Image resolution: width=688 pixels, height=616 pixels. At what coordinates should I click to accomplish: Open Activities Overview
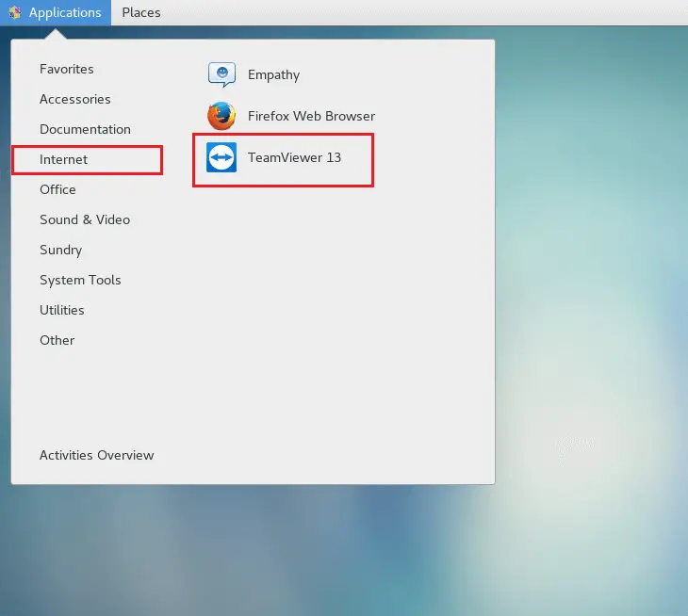coord(96,455)
